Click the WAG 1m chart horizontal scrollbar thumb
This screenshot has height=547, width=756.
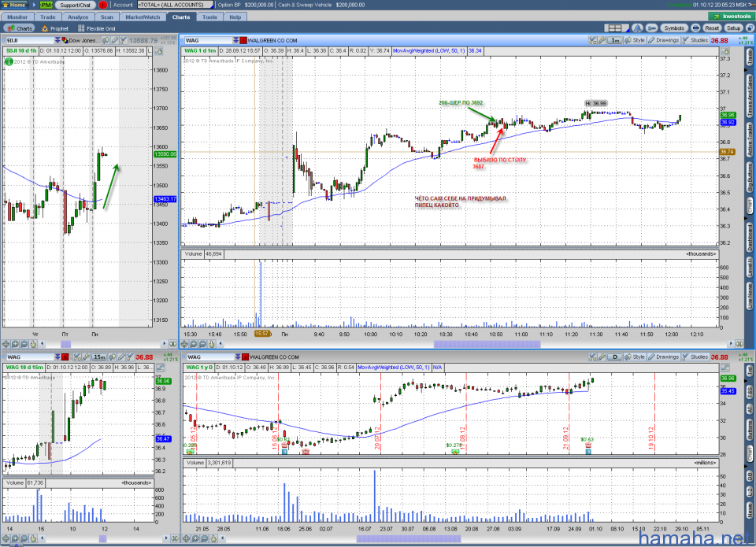coord(487,344)
